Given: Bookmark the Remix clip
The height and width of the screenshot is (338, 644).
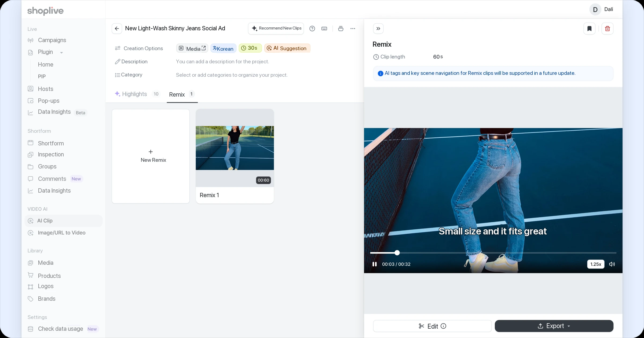Looking at the screenshot, I should (x=589, y=28).
